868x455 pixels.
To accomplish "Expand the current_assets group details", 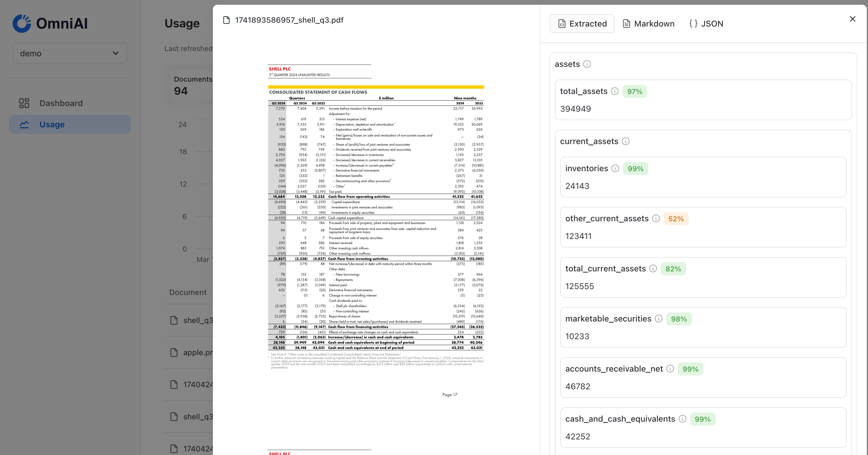I will [625, 141].
